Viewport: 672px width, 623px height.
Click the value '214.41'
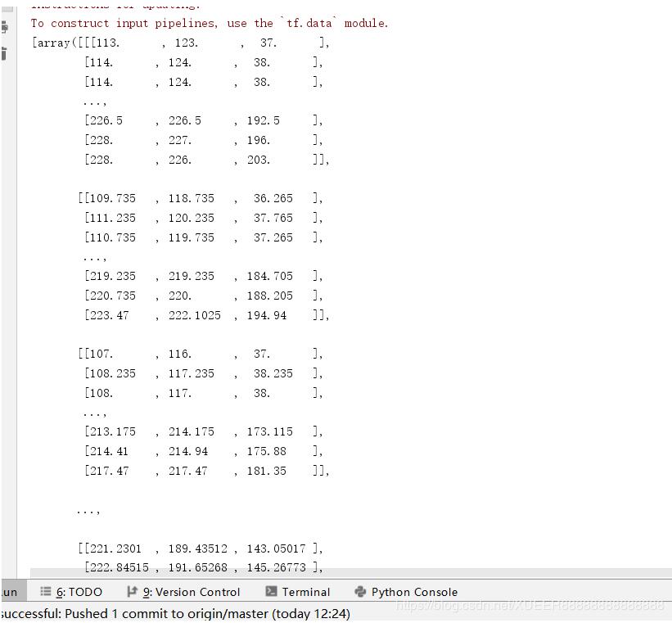(x=110, y=452)
